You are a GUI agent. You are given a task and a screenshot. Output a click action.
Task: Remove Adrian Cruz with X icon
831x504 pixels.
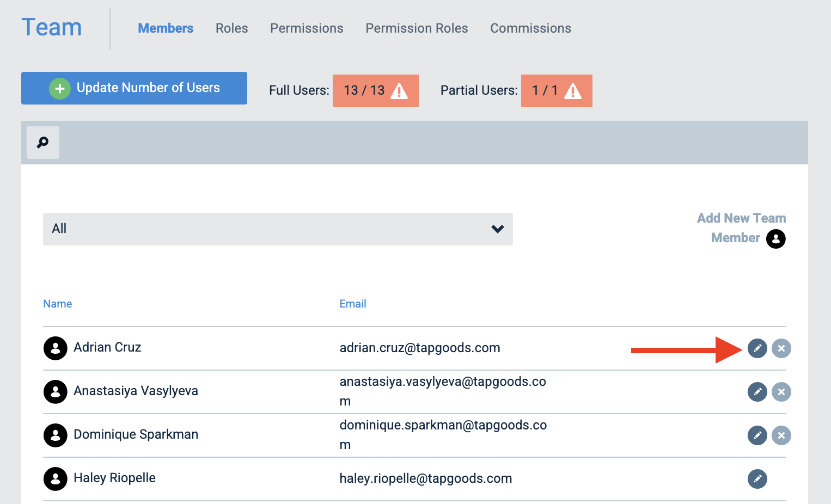(781, 348)
